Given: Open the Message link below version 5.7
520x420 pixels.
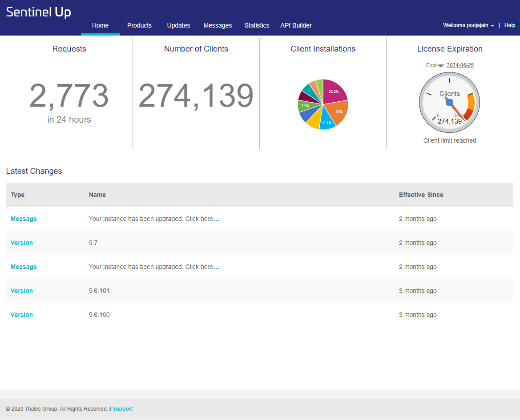Looking at the screenshot, I should coord(24,267).
